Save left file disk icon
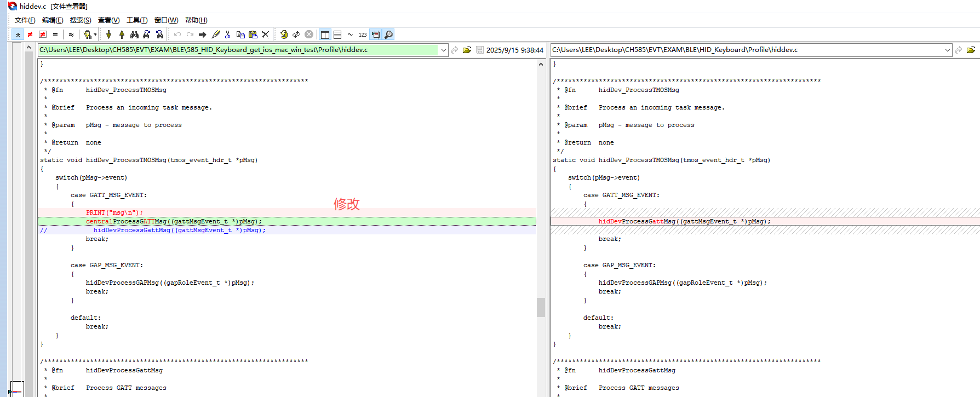The image size is (980, 397). pos(480,50)
